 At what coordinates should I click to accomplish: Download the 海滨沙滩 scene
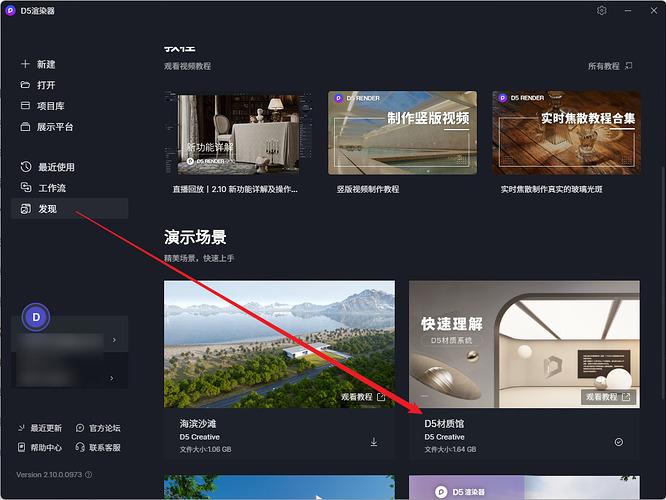(374, 442)
